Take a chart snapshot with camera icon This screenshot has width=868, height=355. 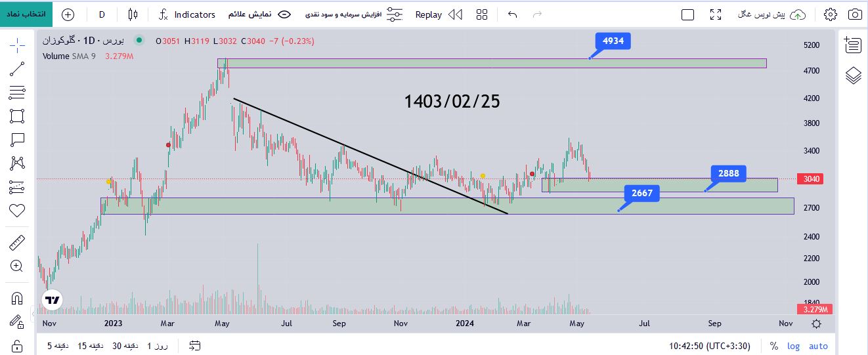coord(855,14)
